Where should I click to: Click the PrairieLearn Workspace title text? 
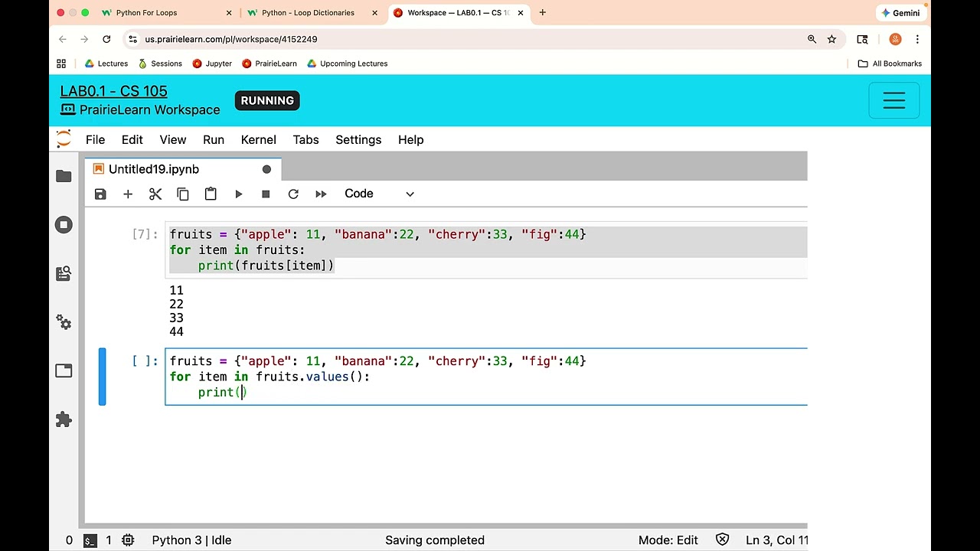click(x=149, y=110)
